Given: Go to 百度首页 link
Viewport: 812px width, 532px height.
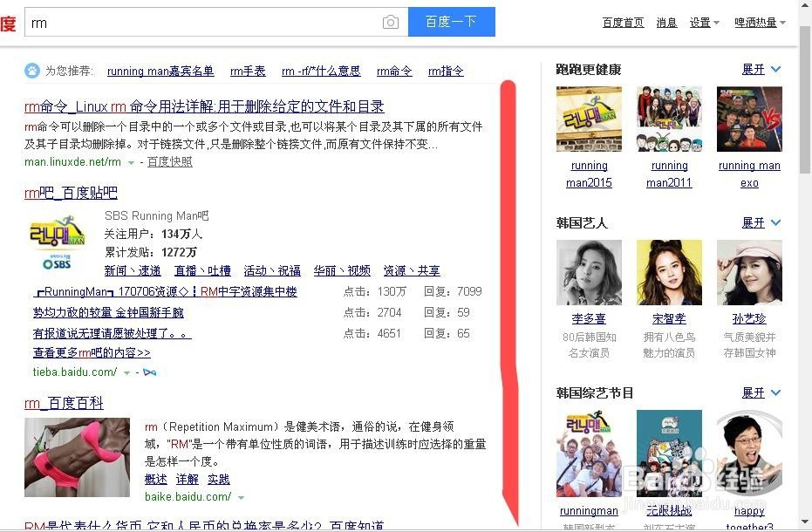Looking at the screenshot, I should click(x=623, y=23).
